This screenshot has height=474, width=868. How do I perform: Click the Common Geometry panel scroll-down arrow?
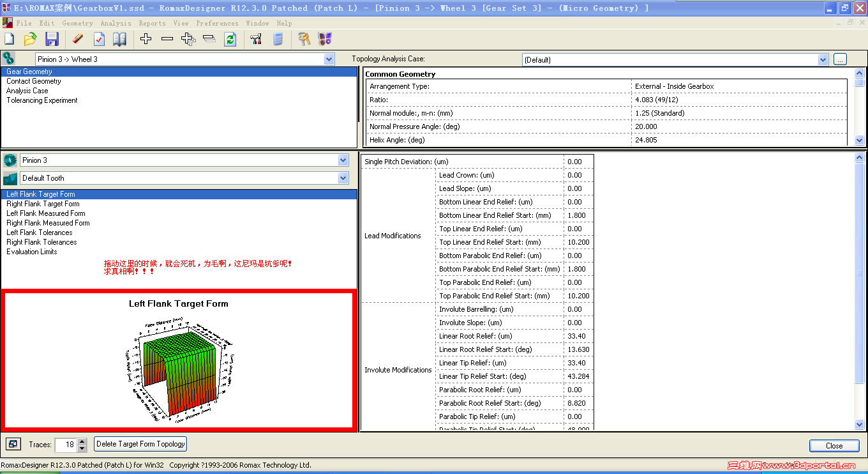[x=859, y=141]
